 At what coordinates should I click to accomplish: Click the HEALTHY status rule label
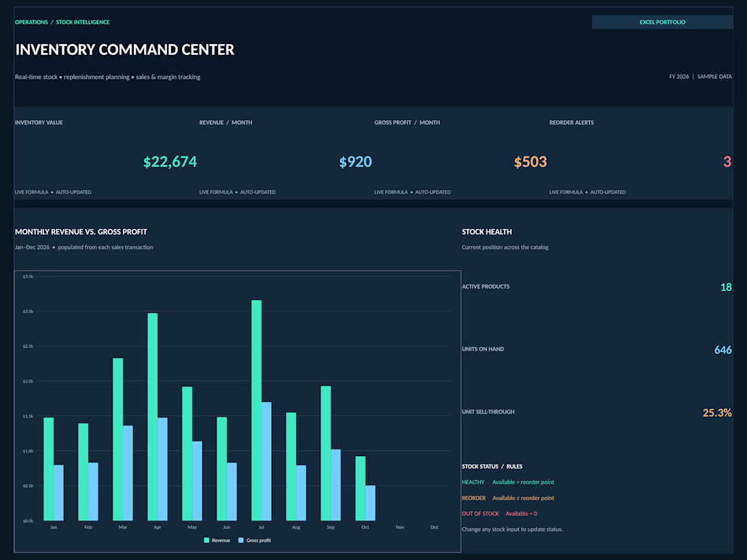(x=473, y=482)
